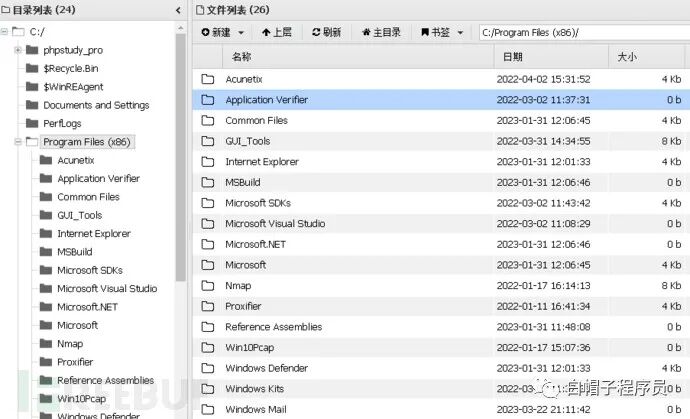Click the Reference Assemblies folder icon in list
The height and width of the screenshot is (419, 690).
pyautogui.click(x=208, y=327)
